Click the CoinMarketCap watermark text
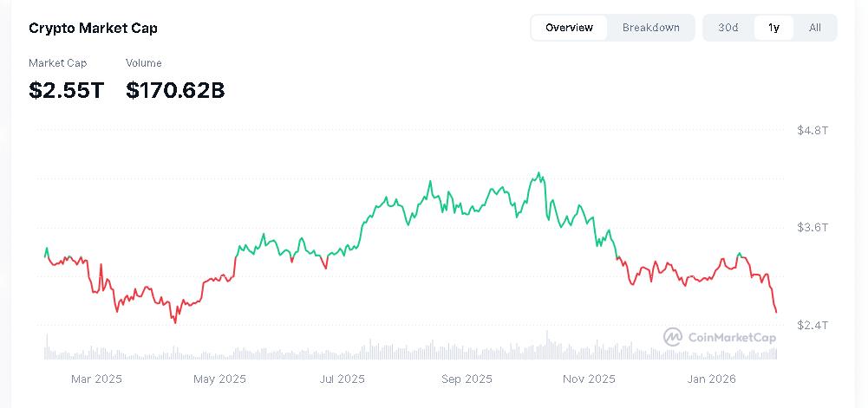Viewport: 868px width, 408px height. tap(732, 337)
